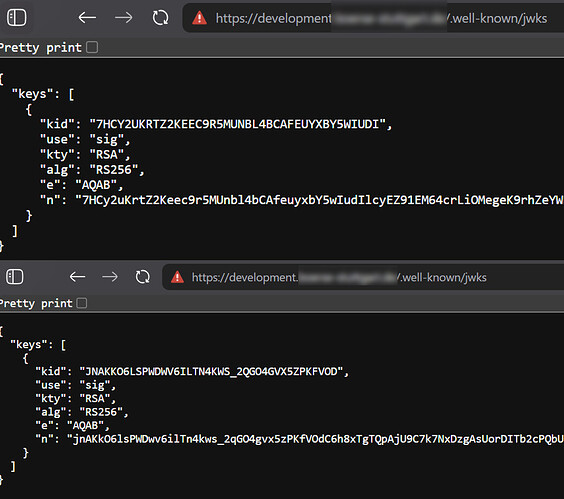564x499 pixels.
Task: Click the kid value starting 7HCY2UKRTZ2
Action: 237,124
